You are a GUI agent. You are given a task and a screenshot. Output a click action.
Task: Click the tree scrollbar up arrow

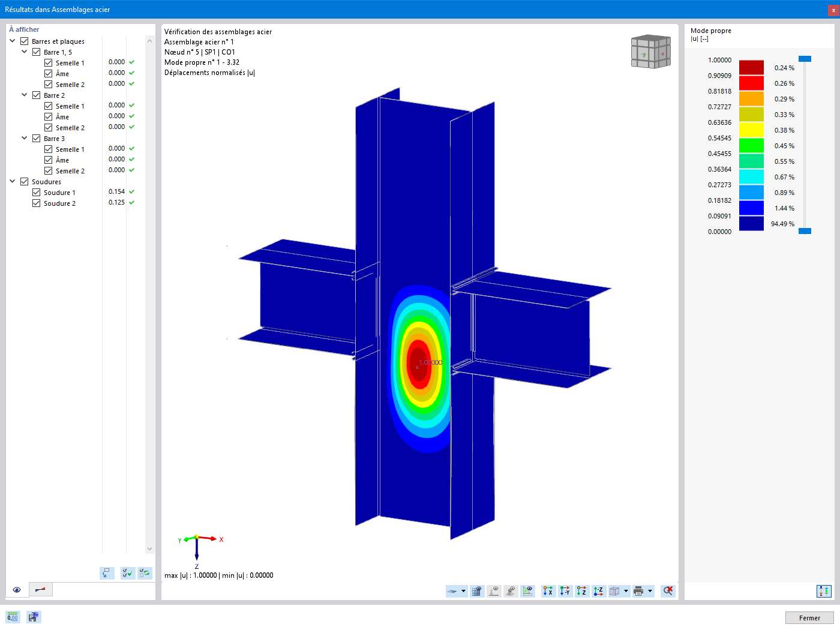(150, 41)
